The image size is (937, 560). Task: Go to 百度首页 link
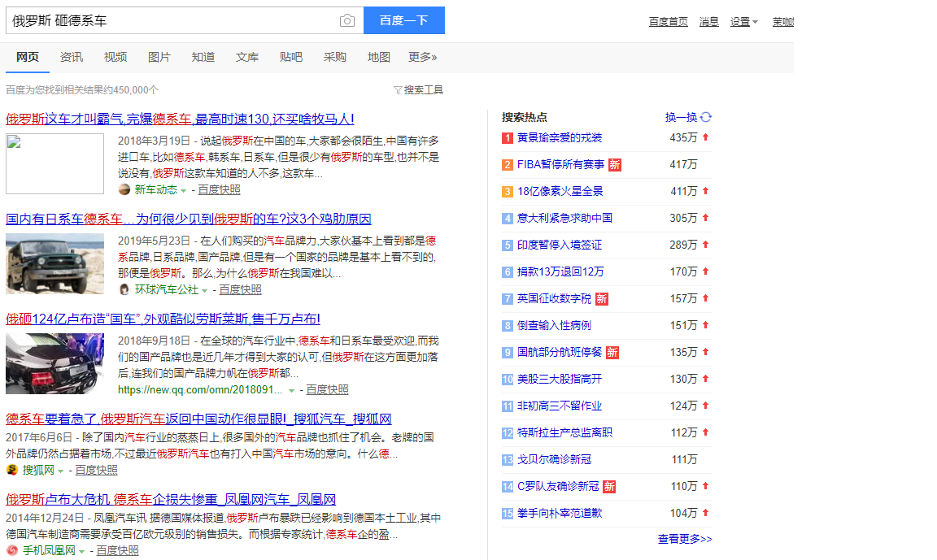[x=668, y=21]
